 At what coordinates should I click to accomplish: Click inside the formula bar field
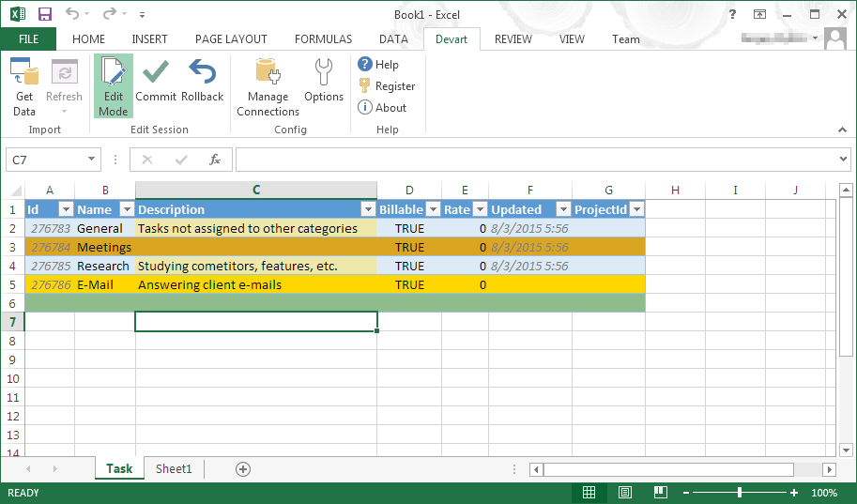click(538, 160)
